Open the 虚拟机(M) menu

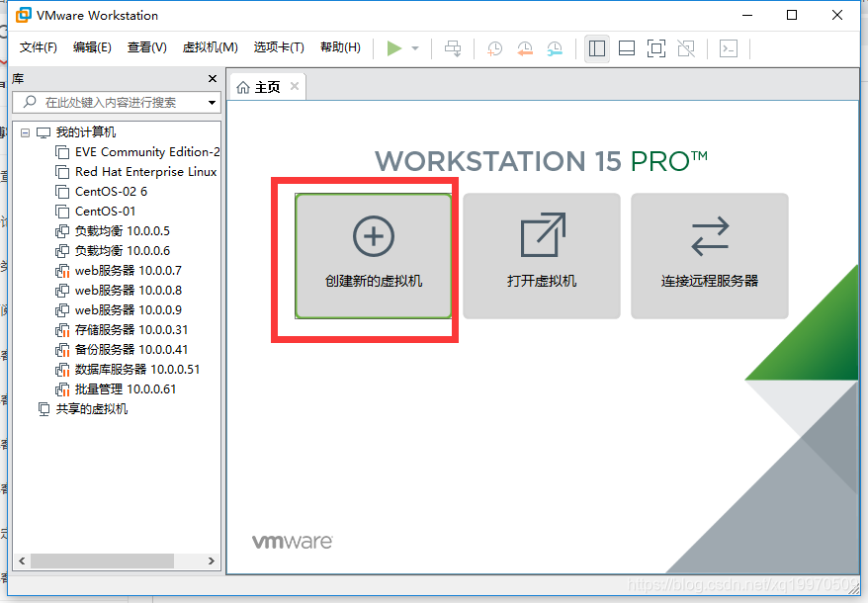(x=211, y=47)
